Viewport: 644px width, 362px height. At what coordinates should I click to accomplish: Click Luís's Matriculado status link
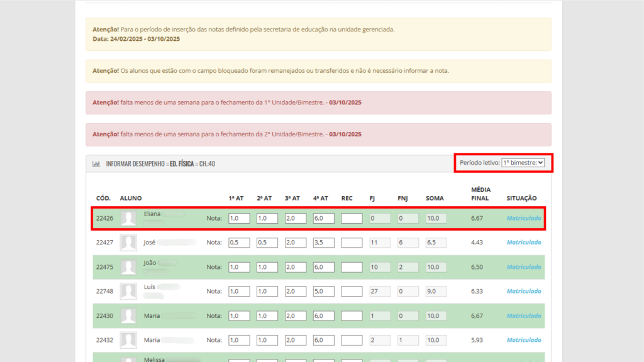tap(523, 291)
